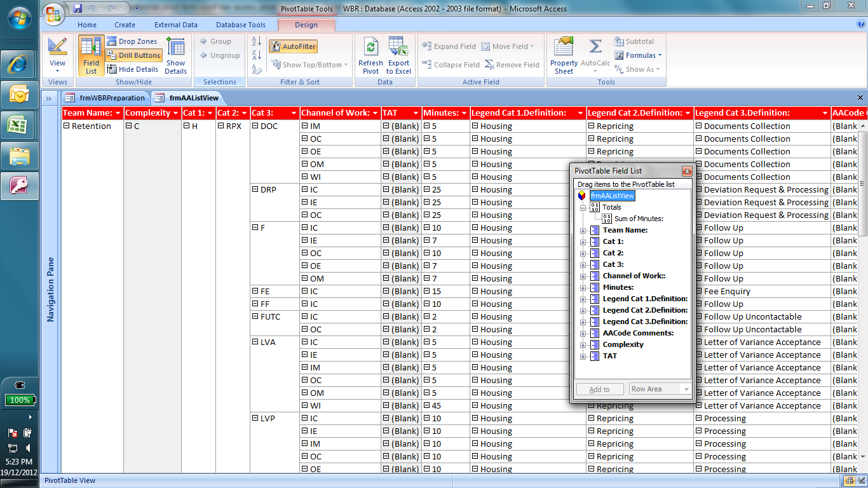Expand the Complexity field in the field list

click(583, 344)
